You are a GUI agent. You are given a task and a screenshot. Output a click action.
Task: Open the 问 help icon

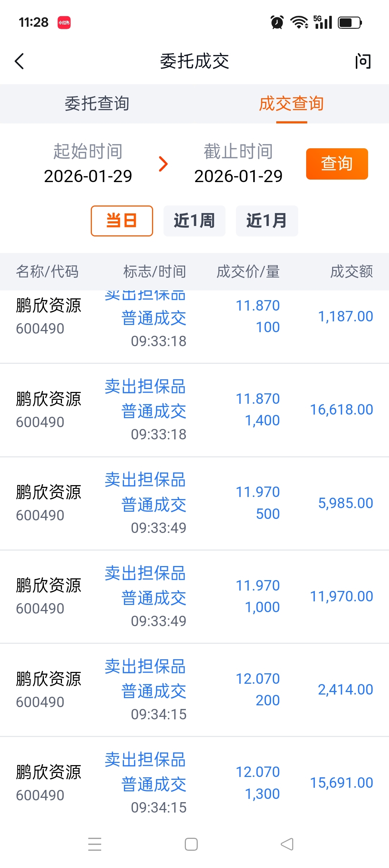[x=363, y=61]
